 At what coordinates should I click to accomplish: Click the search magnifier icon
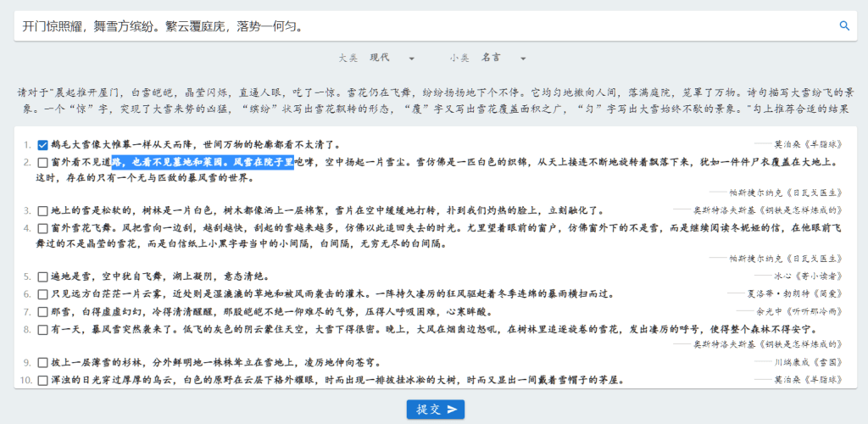pos(844,25)
